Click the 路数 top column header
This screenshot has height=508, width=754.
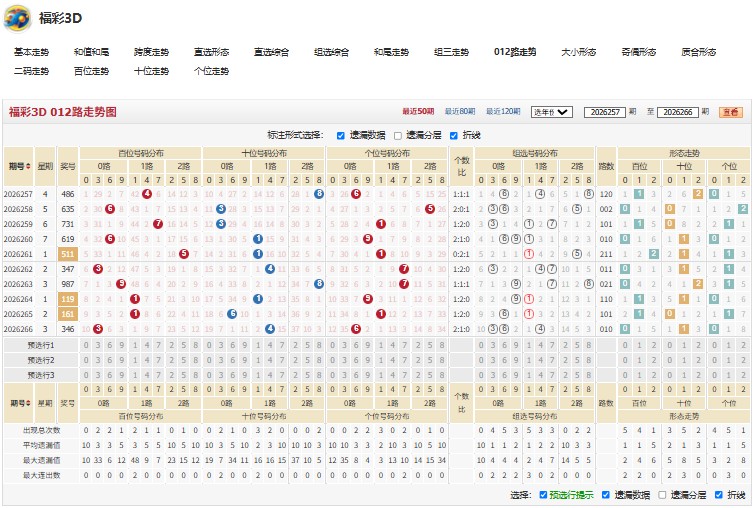point(606,166)
